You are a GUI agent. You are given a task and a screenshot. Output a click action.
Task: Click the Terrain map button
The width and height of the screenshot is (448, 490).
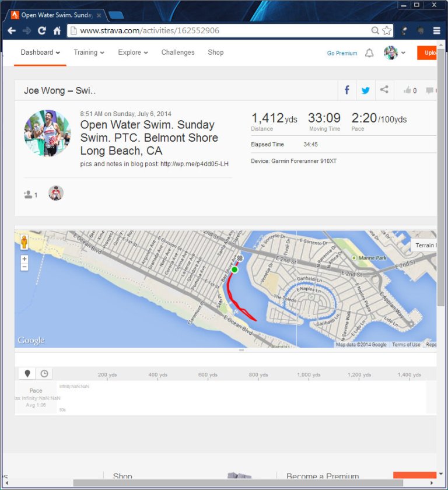click(424, 246)
